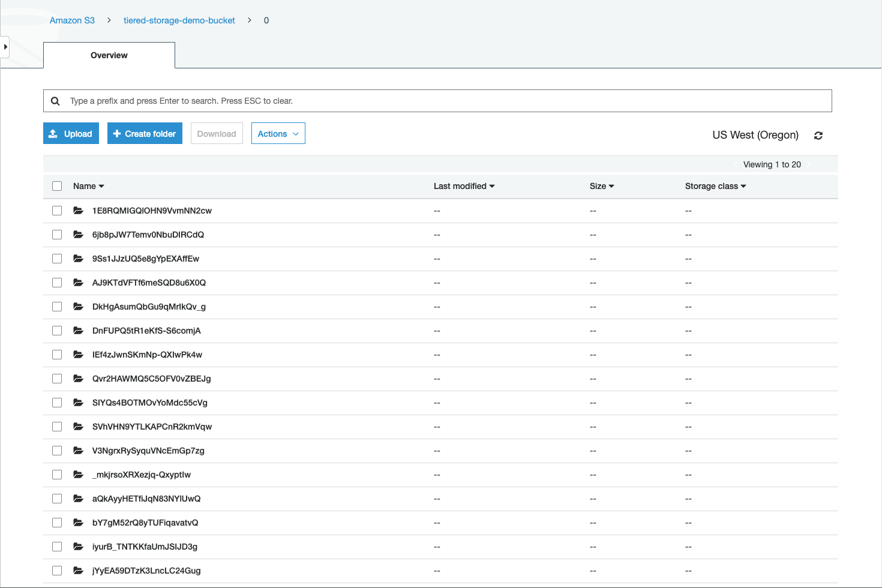Image resolution: width=882 pixels, height=588 pixels.
Task: Select checkbox for 9Ss1JJzUQ5e8gYpEXAffEw
Action: 57,259
